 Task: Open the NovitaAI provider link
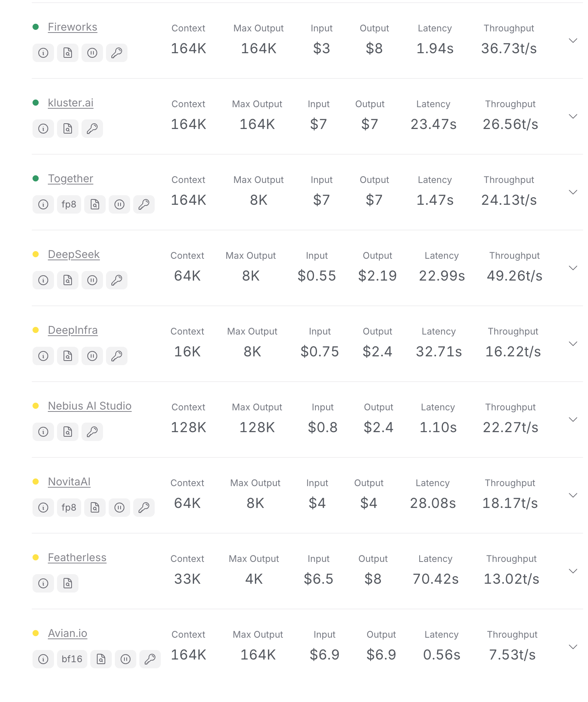pyautogui.click(x=69, y=482)
